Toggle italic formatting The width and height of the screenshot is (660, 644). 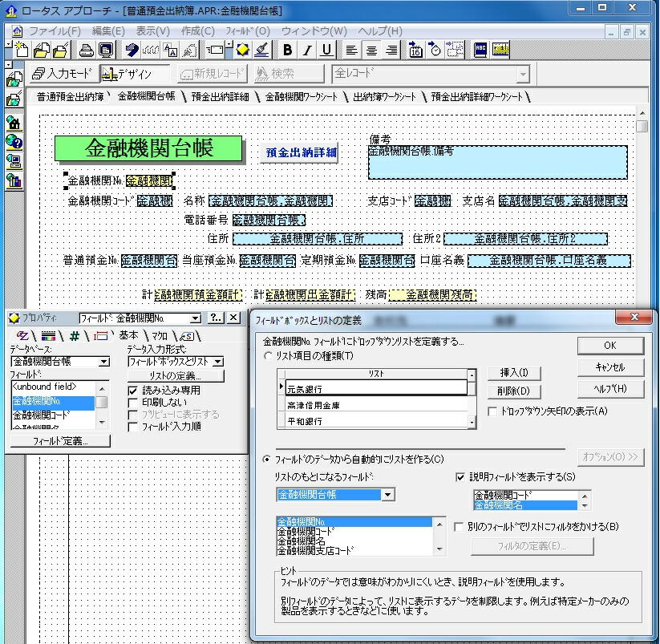(x=307, y=50)
